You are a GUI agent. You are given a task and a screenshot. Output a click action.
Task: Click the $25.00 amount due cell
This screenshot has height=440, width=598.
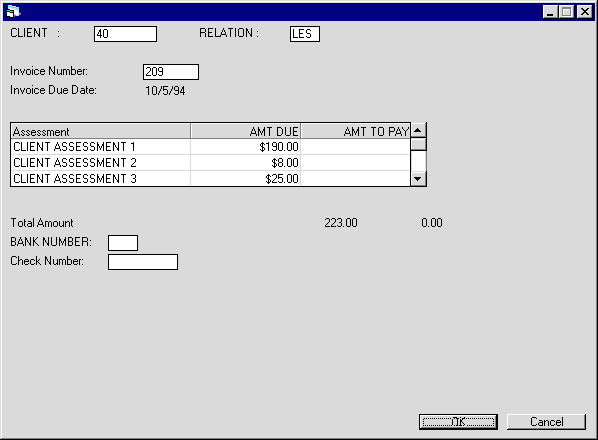click(246, 178)
